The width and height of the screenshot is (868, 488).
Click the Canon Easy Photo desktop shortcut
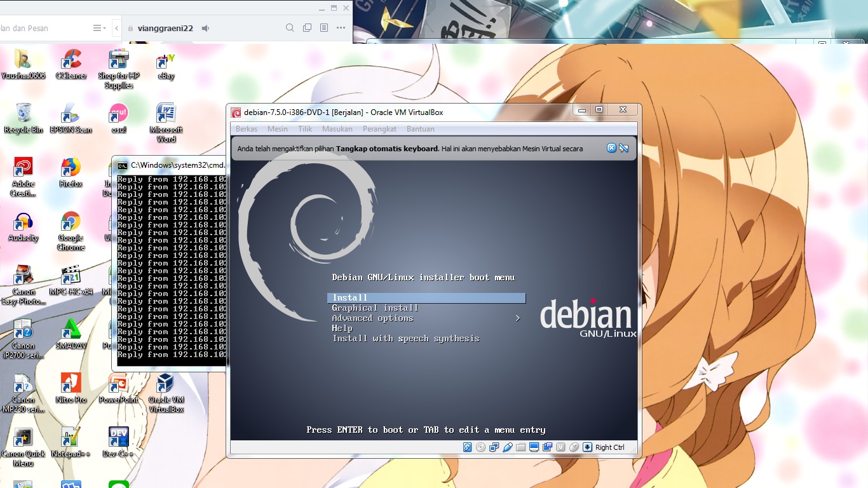coord(24,285)
